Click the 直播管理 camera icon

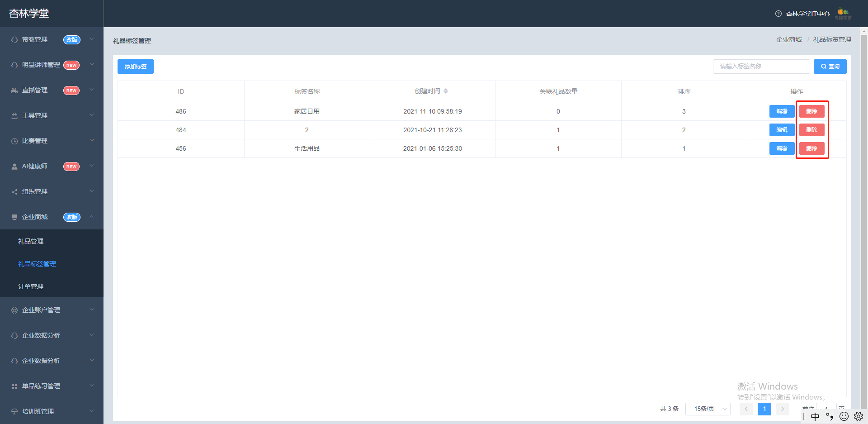click(x=14, y=91)
